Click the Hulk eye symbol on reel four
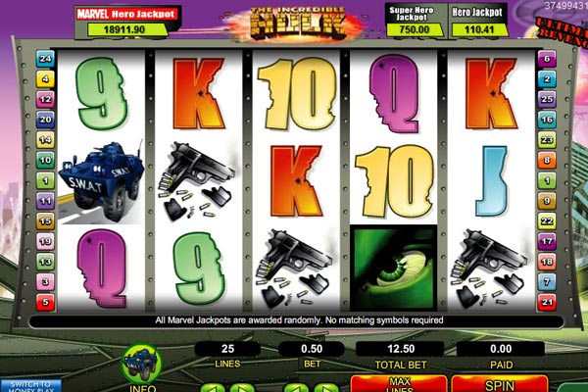This screenshot has height=392, width=588. click(x=394, y=268)
